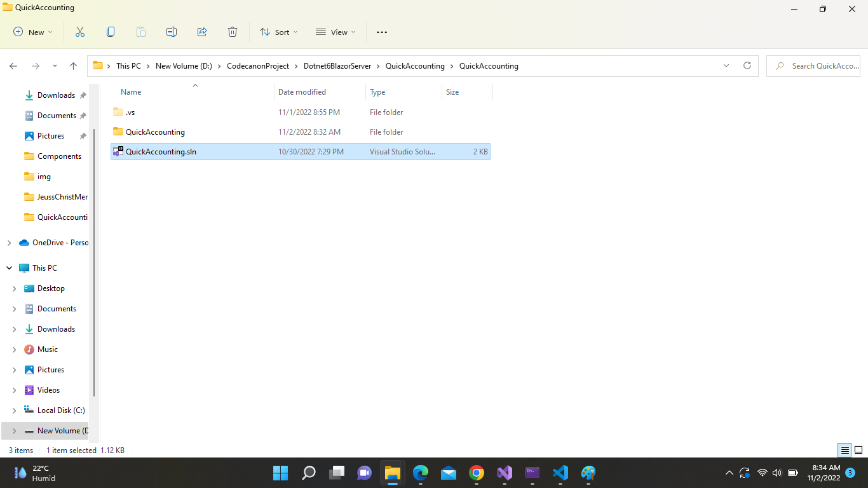868x488 pixels.
Task: Open the Sort dropdown menu
Action: [279, 32]
